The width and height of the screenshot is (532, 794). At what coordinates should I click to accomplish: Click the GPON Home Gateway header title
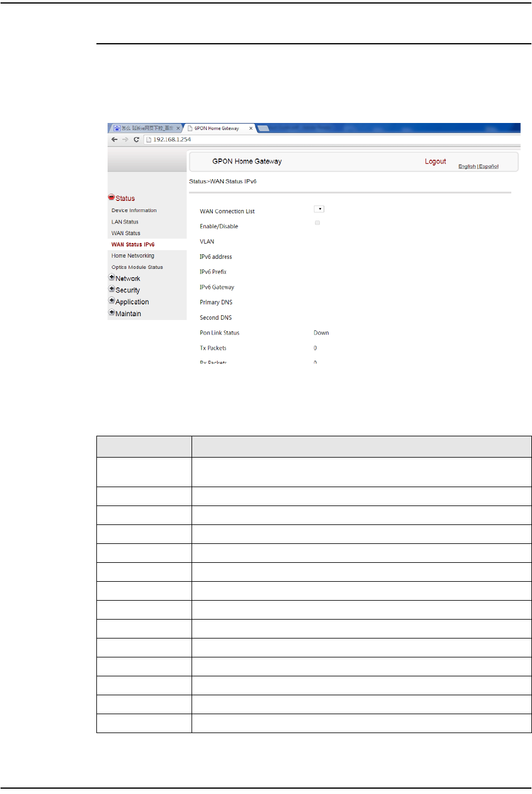[x=247, y=161]
